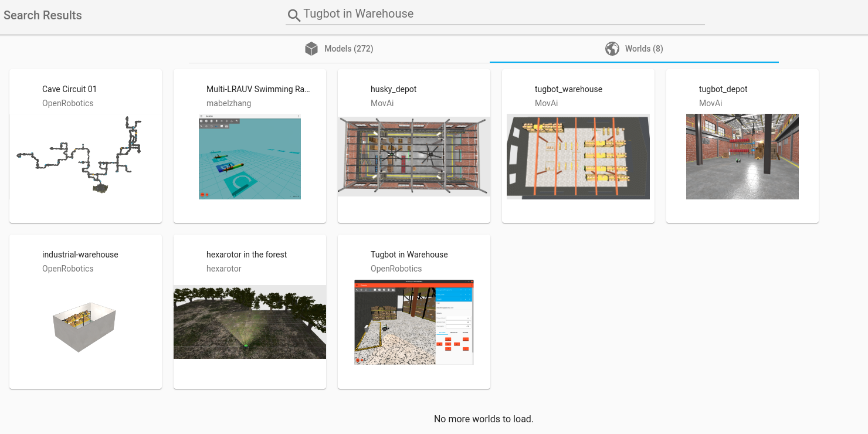Click the Search Results heading
The image size is (868, 434).
point(43,15)
